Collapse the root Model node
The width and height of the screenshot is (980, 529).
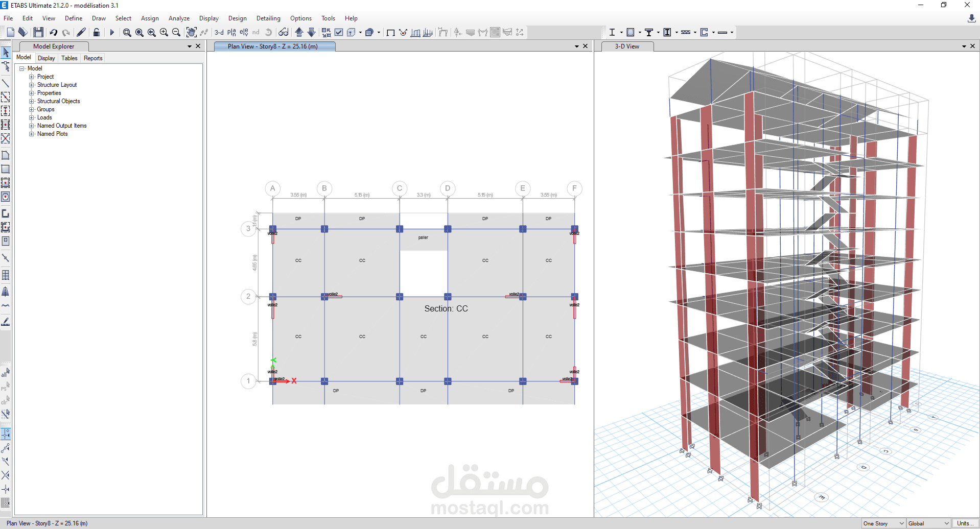(x=22, y=68)
